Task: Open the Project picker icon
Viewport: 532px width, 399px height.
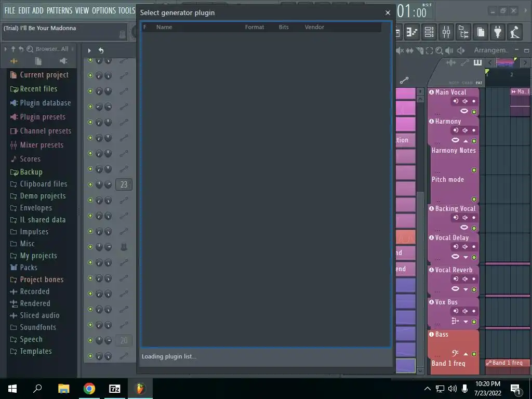Action: tap(481, 32)
